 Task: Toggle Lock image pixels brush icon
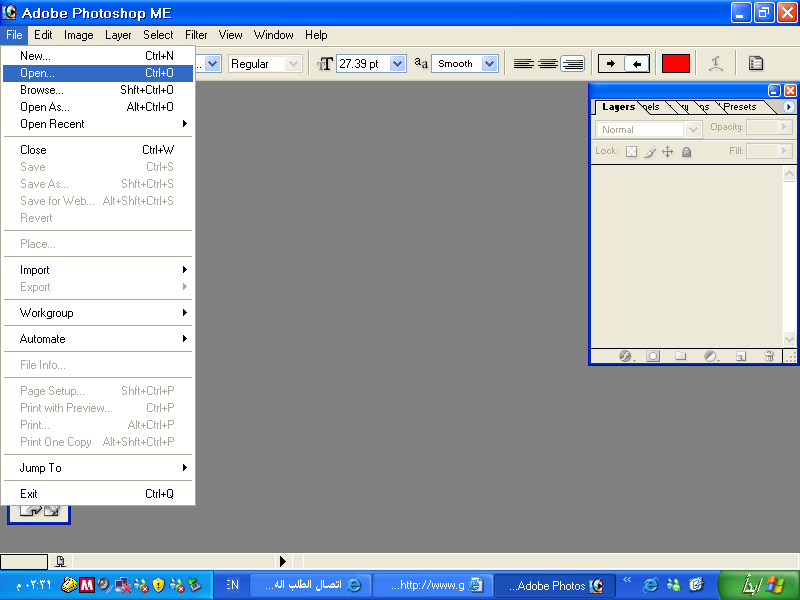coord(649,152)
